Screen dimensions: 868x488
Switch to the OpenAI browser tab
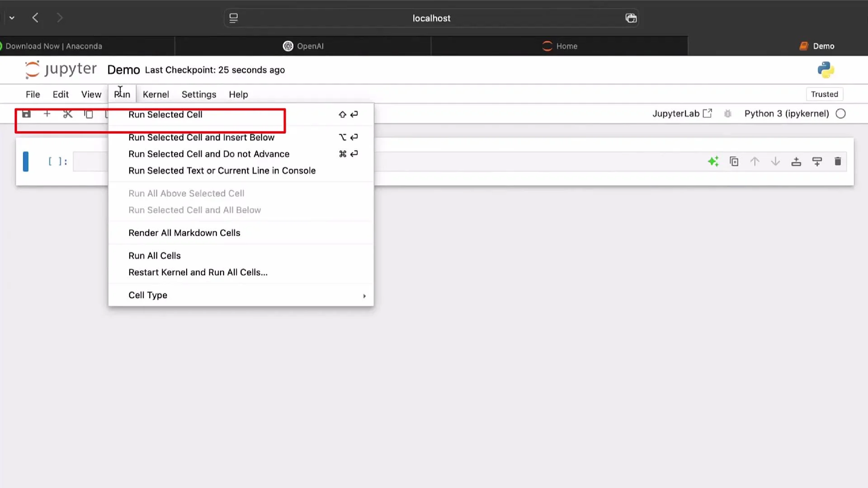303,46
